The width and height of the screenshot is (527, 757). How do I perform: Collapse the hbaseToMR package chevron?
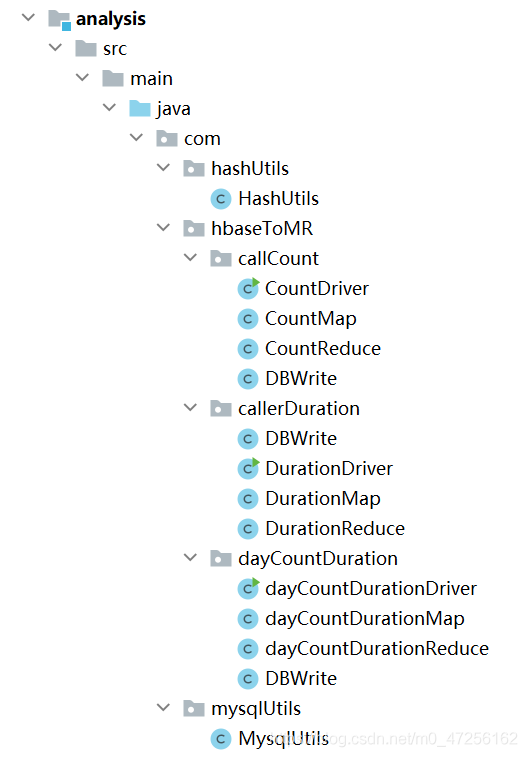click(164, 227)
